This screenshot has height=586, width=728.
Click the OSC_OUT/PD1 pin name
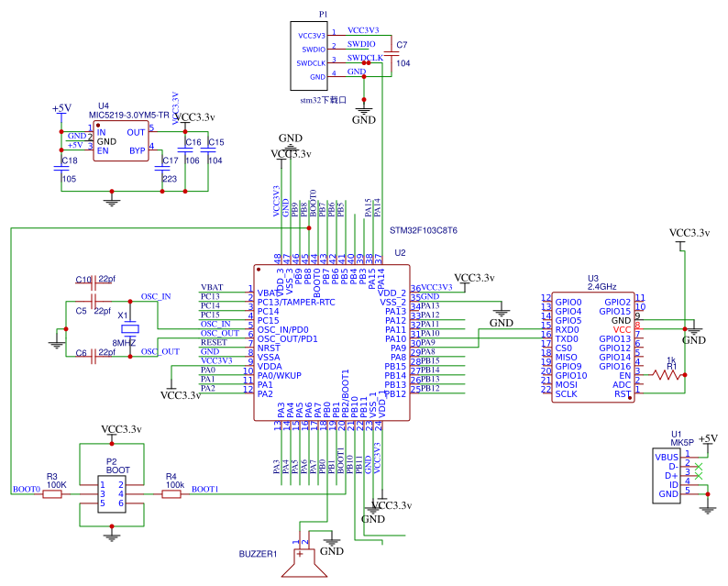287,339
